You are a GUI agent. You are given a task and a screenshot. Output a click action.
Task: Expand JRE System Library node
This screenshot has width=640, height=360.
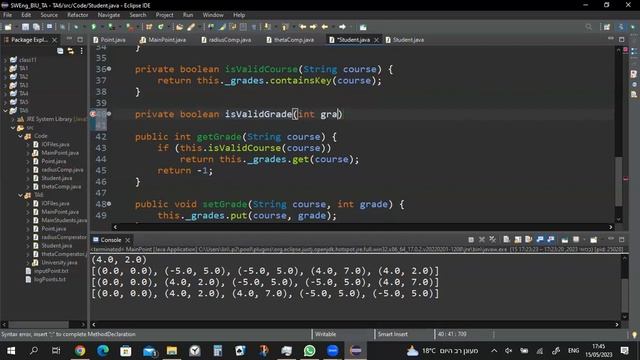pyautogui.click(x=13, y=119)
